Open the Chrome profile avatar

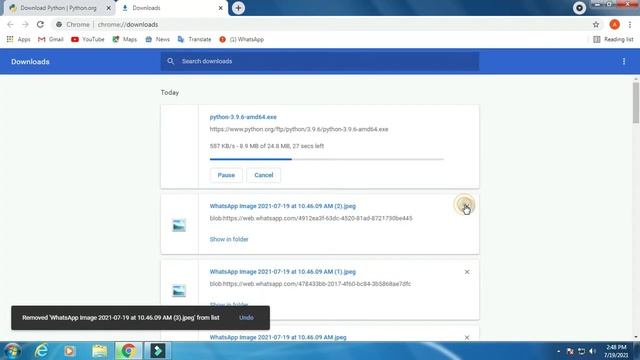click(614, 24)
